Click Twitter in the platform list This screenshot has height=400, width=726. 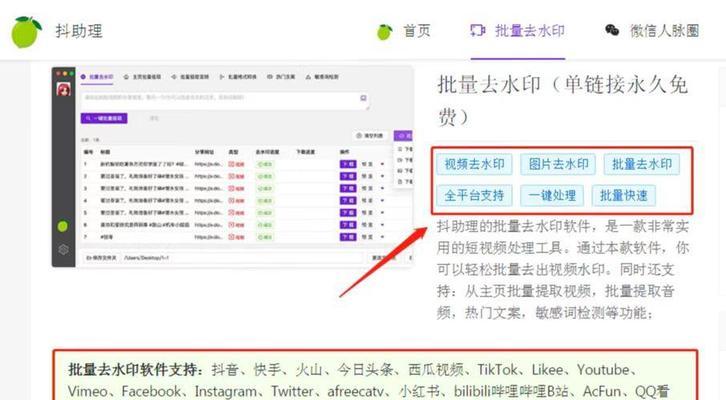(292, 391)
